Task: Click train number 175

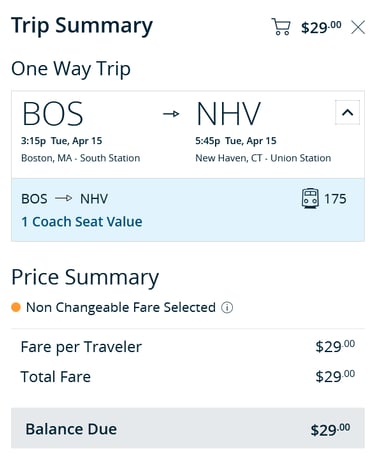Action: pyautogui.click(x=335, y=199)
